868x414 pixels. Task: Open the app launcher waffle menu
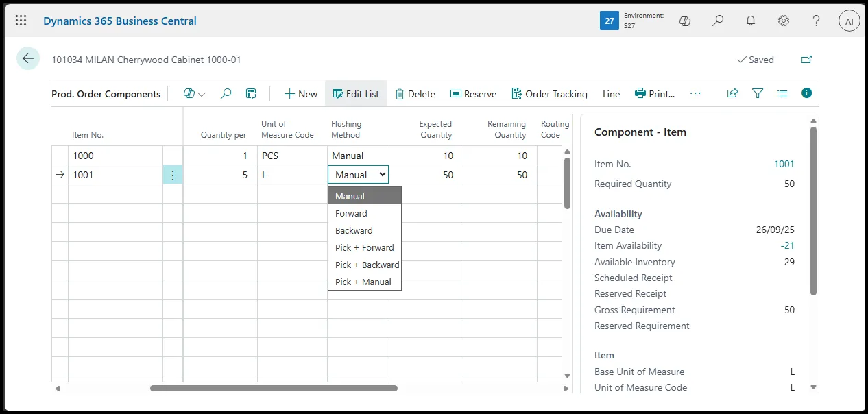point(21,21)
